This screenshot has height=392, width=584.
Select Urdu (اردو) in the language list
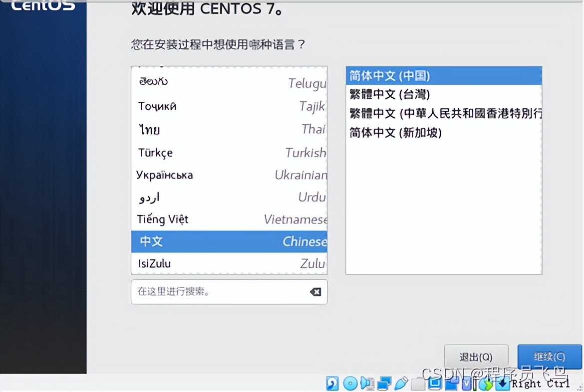coord(229,197)
